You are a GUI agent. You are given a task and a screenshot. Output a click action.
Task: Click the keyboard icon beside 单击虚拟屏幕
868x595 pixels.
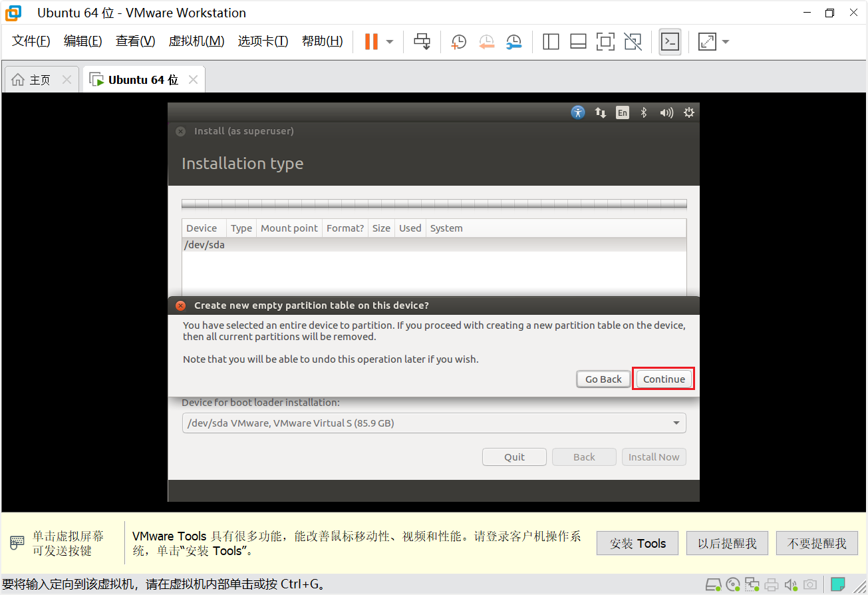[x=18, y=543]
